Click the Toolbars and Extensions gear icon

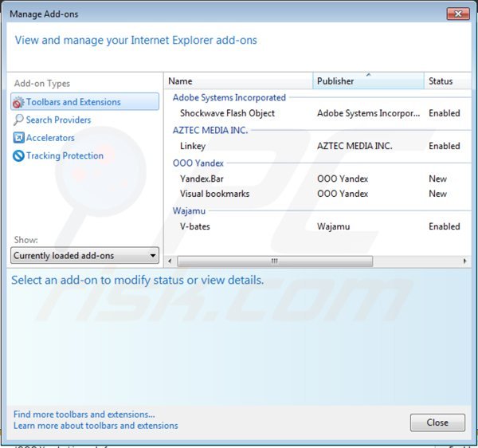pos(18,103)
